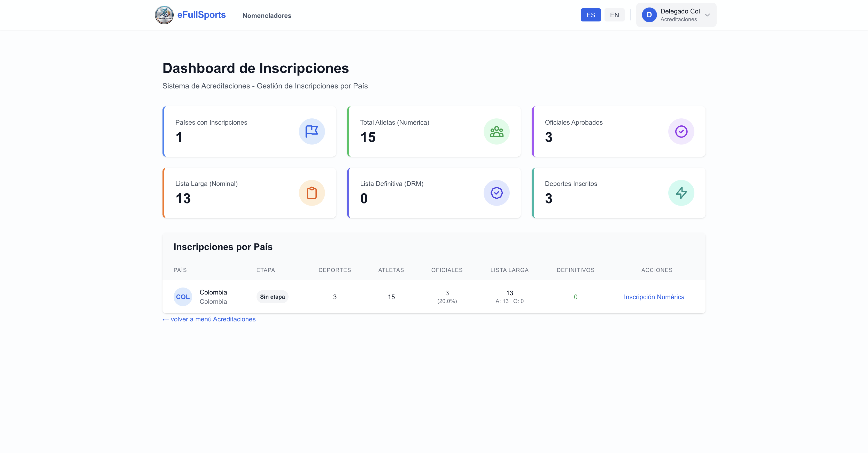
Task: Click the Lista Larga column header
Action: (x=509, y=270)
